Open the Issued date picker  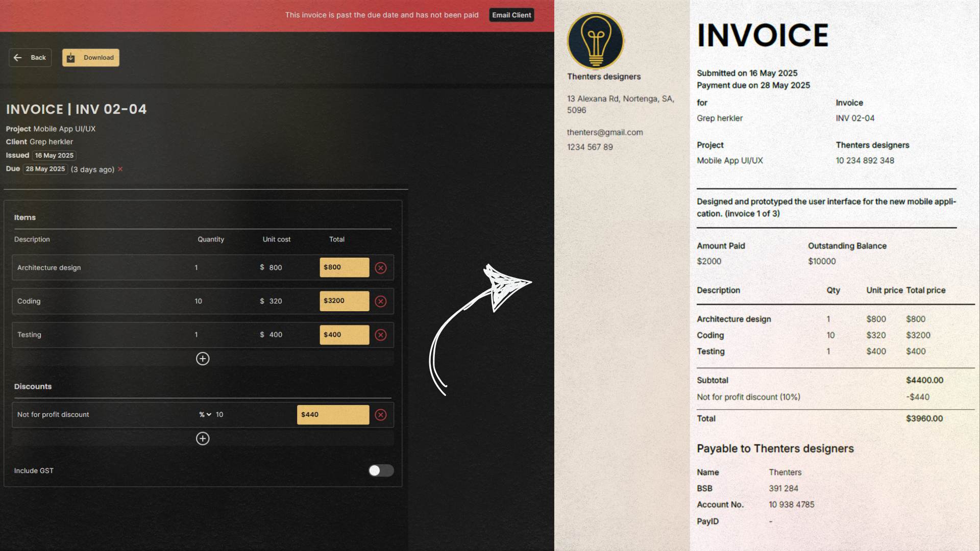[x=54, y=156]
